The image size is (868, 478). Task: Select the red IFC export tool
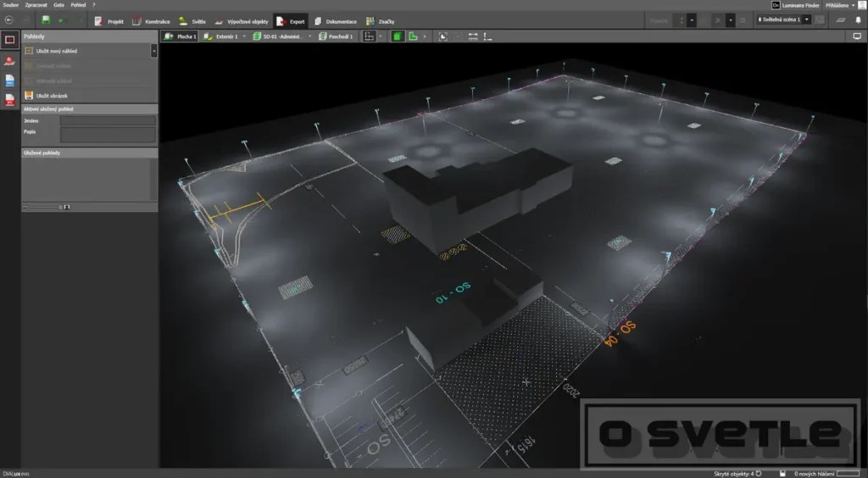(x=10, y=100)
